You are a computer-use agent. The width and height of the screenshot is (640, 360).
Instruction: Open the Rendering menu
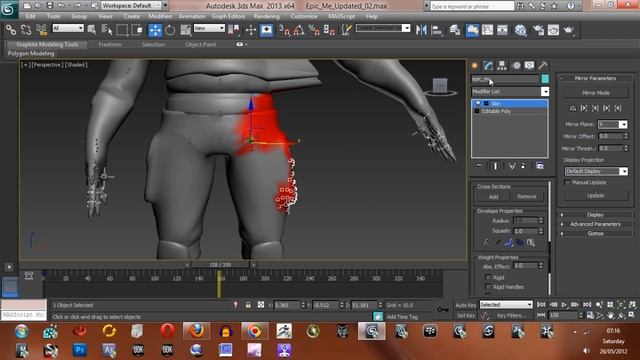click(x=267, y=16)
